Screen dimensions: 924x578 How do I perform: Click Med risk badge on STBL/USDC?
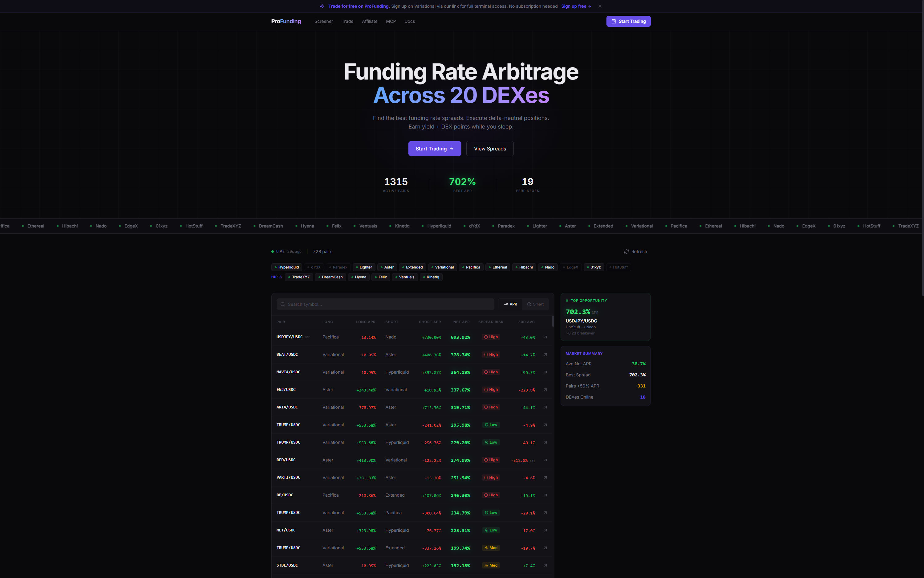[x=491, y=566]
